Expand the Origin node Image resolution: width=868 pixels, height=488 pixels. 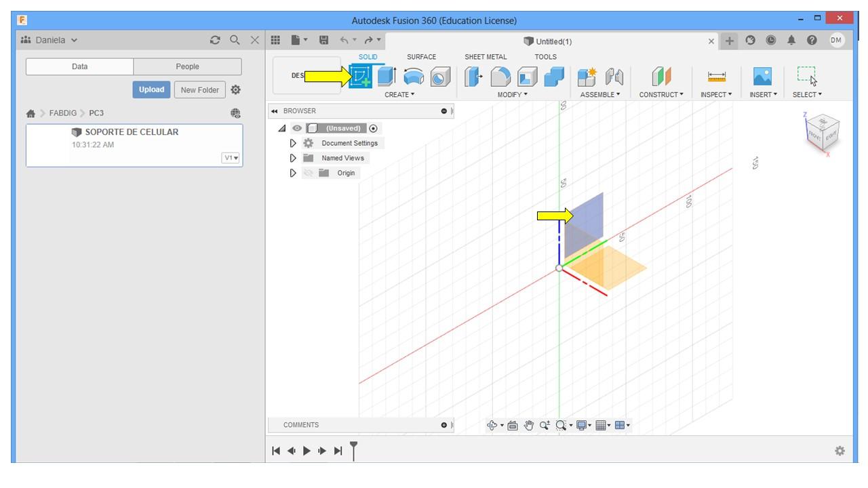pyautogui.click(x=293, y=173)
